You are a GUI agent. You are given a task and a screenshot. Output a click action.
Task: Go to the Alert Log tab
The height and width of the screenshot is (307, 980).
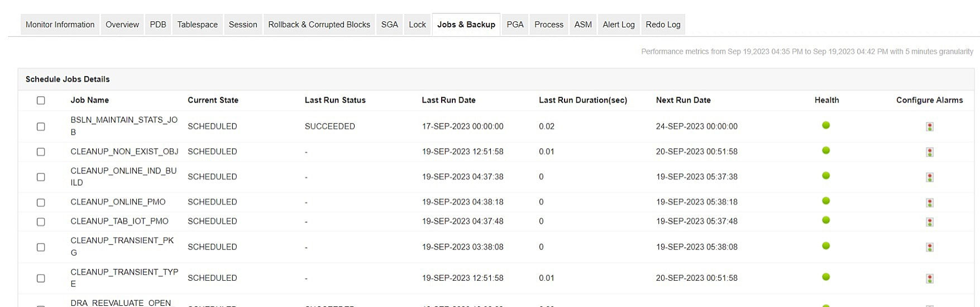click(618, 25)
